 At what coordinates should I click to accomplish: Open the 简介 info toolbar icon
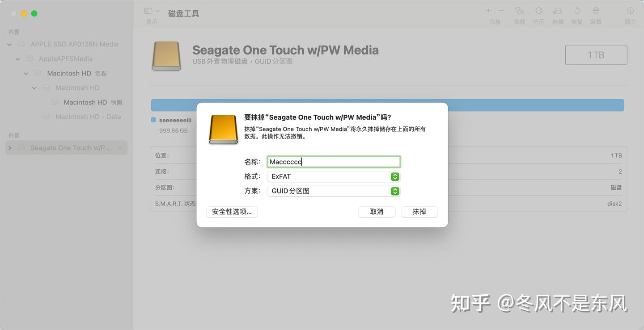pyautogui.click(x=630, y=11)
